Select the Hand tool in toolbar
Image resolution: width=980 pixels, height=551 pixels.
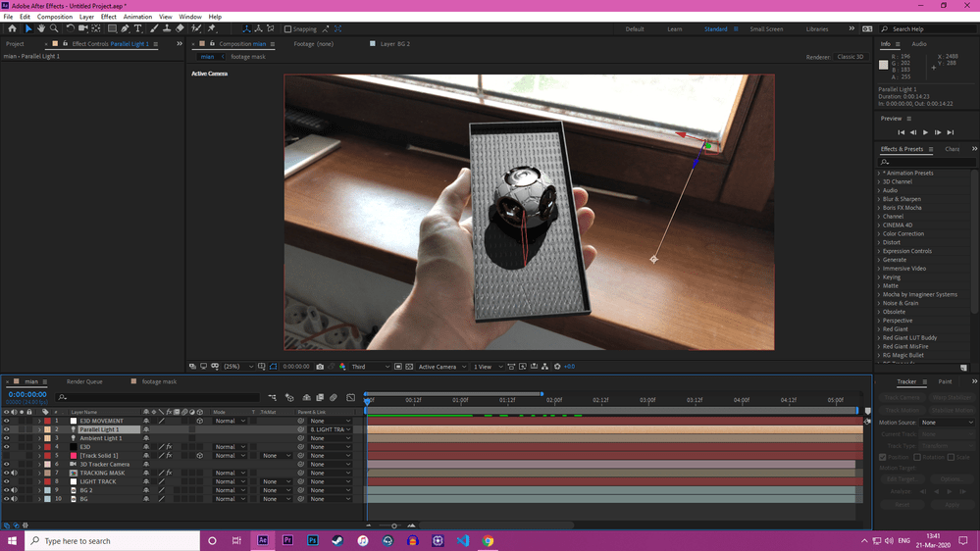40,29
